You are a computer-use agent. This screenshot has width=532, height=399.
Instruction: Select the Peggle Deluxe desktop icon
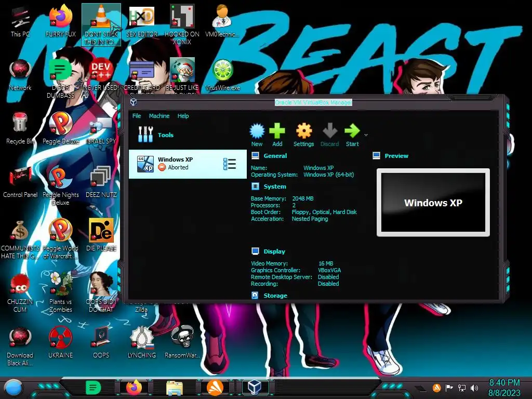61,128
